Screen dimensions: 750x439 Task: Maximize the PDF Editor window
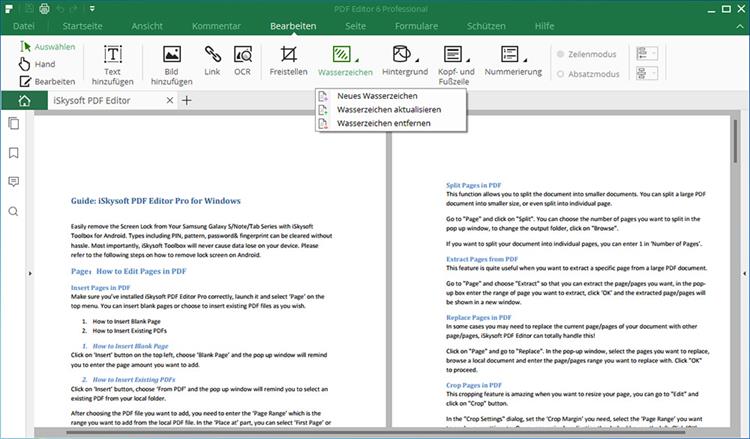point(726,9)
